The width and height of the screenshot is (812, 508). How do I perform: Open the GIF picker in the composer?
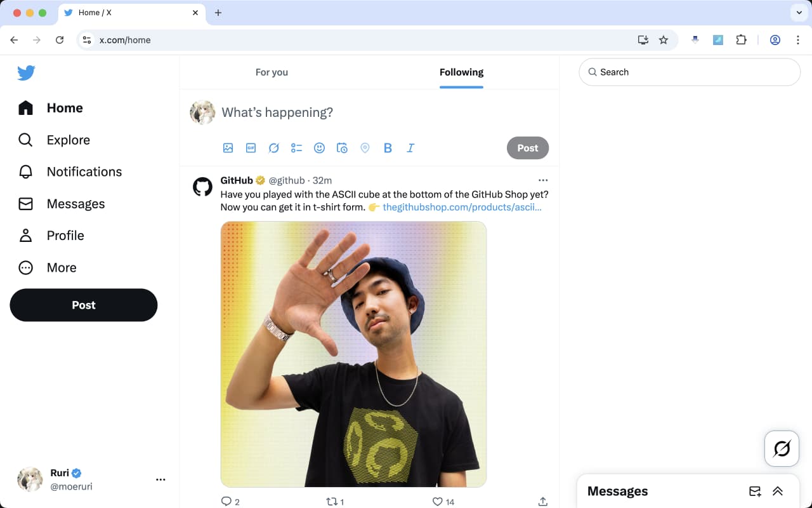(x=251, y=148)
